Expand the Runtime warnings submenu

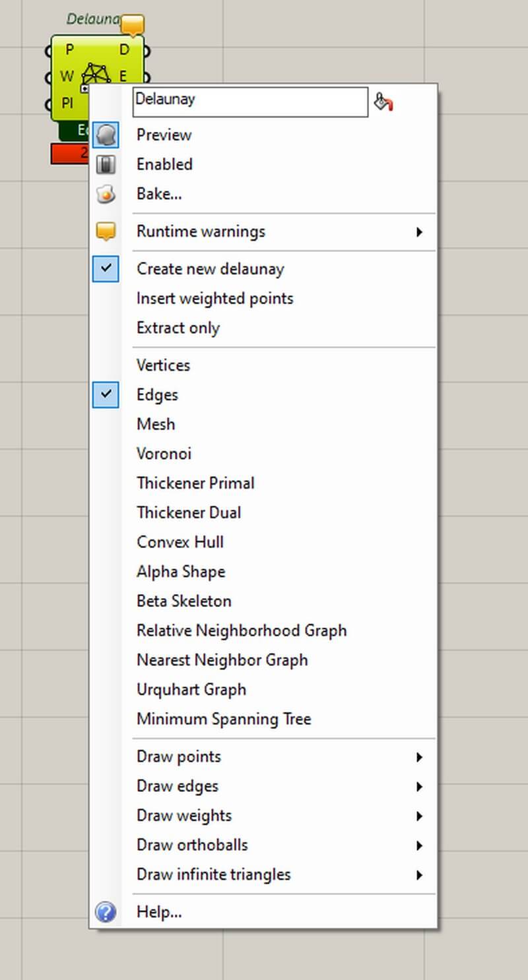(x=418, y=231)
